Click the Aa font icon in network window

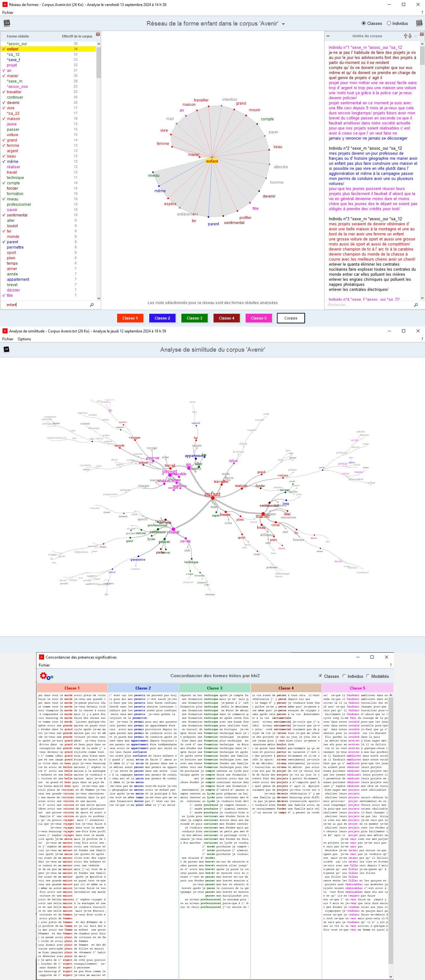(7, 23)
